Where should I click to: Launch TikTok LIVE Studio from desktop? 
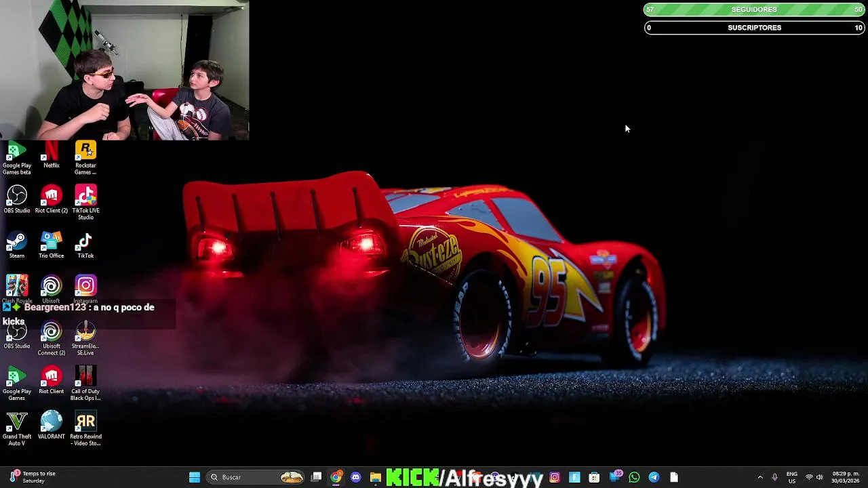85,203
